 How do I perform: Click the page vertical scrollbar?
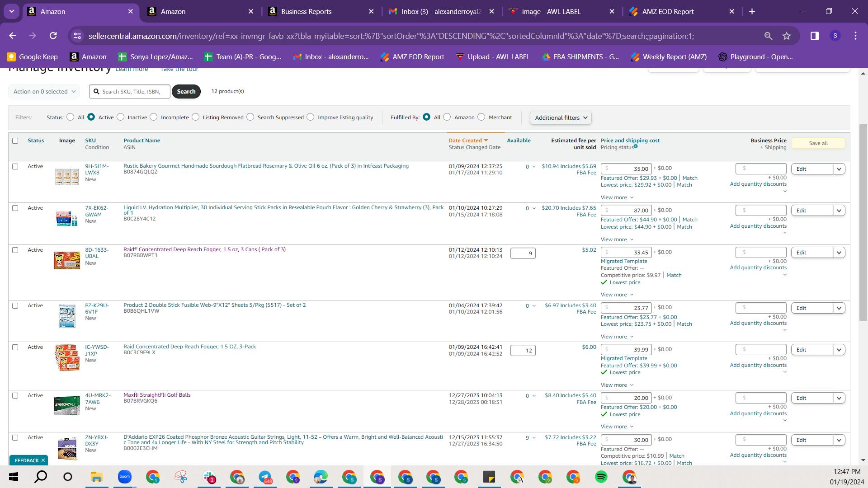coord(863,221)
